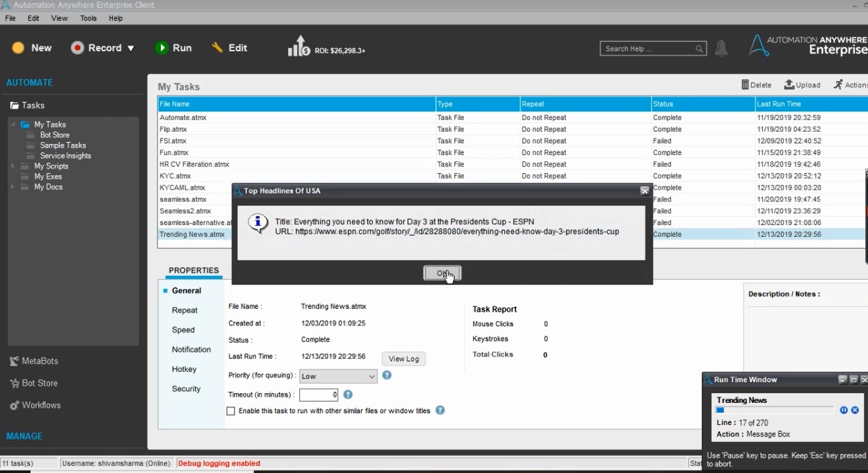The height and width of the screenshot is (473, 868).
Task: Select the Repeat properties tab
Action: pos(184,311)
